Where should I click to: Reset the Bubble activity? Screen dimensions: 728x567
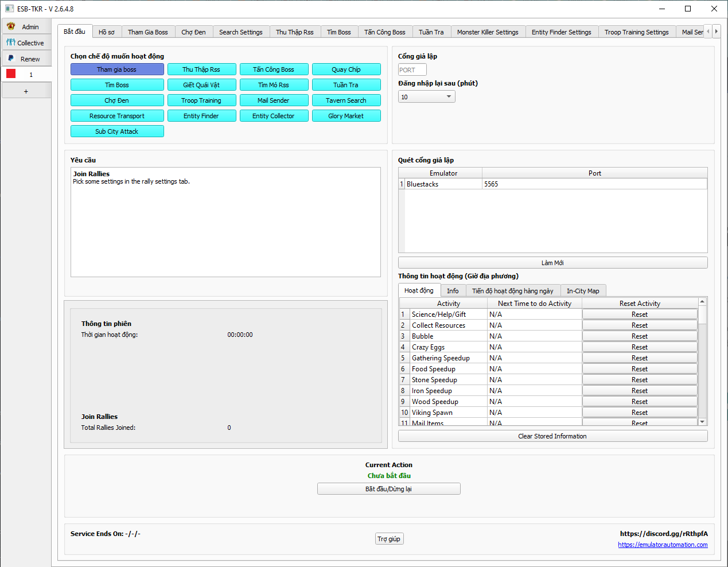coord(640,336)
